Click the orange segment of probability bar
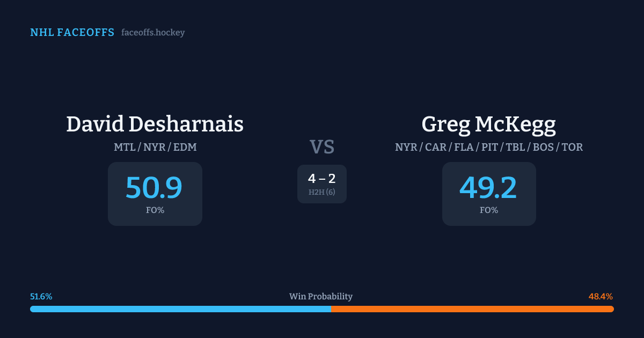Screen dimensions: 644x338 tap(472, 309)
